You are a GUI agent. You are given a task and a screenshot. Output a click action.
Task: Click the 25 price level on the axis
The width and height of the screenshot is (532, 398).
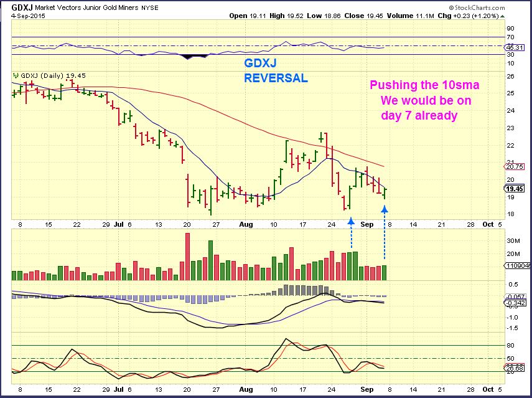click(x=510, y=93)
